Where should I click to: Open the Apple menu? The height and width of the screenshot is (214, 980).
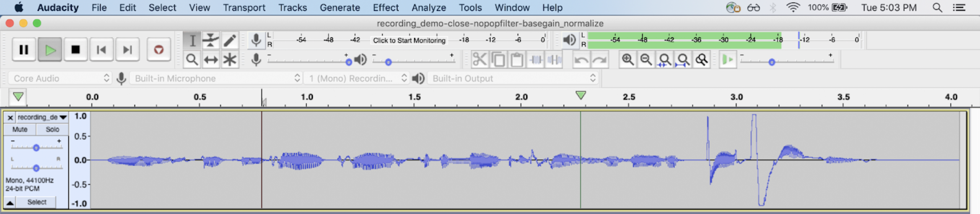click(19, 7)
